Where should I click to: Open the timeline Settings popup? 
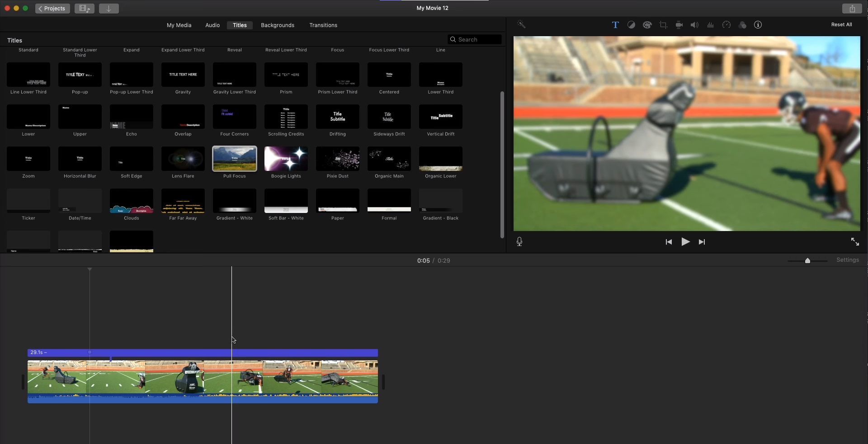(x=847, y=260)
